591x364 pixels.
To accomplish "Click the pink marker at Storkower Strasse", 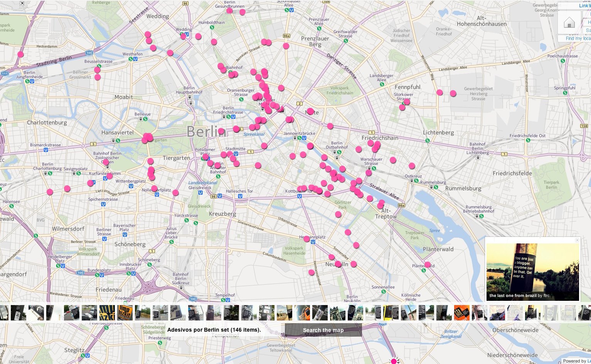I will 407,102.
